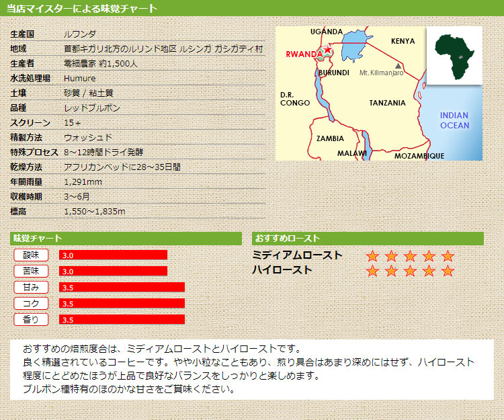504x420 pixels.
Task: Click the 酸味 red bar showing 3.0
Action: click(x=113, y=255)
